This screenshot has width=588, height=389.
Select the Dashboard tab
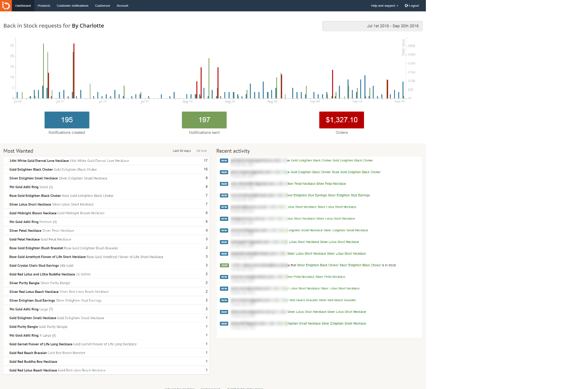click(x=23, y=6)
